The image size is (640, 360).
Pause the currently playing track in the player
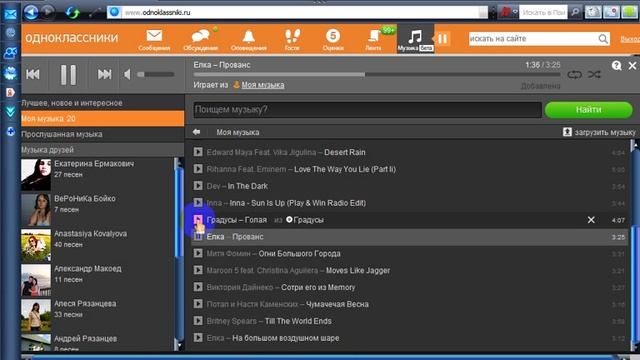[x=68, y=74]
